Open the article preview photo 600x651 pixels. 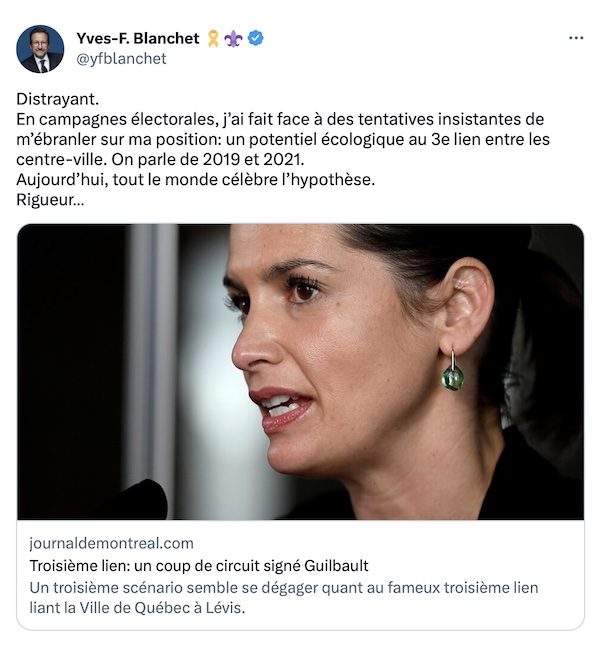click(300, 372)
